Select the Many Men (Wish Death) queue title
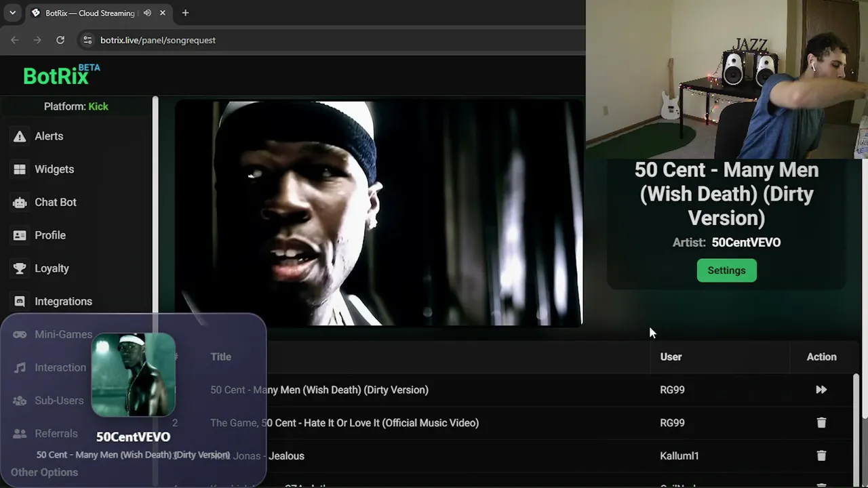Viewport: 868px width, 488px height. click(x=319, y=390)
